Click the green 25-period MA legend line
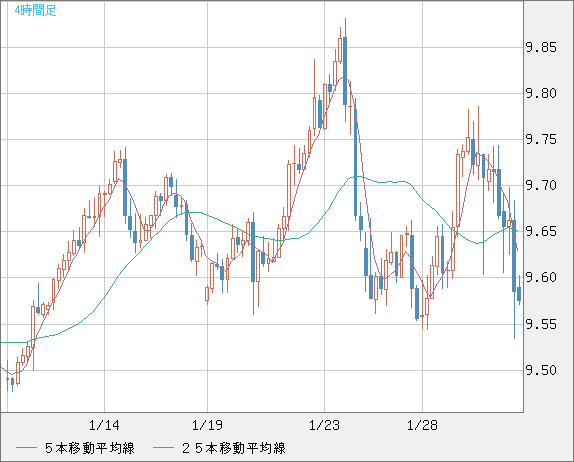 pyautogui.click(x=163, y=448)
